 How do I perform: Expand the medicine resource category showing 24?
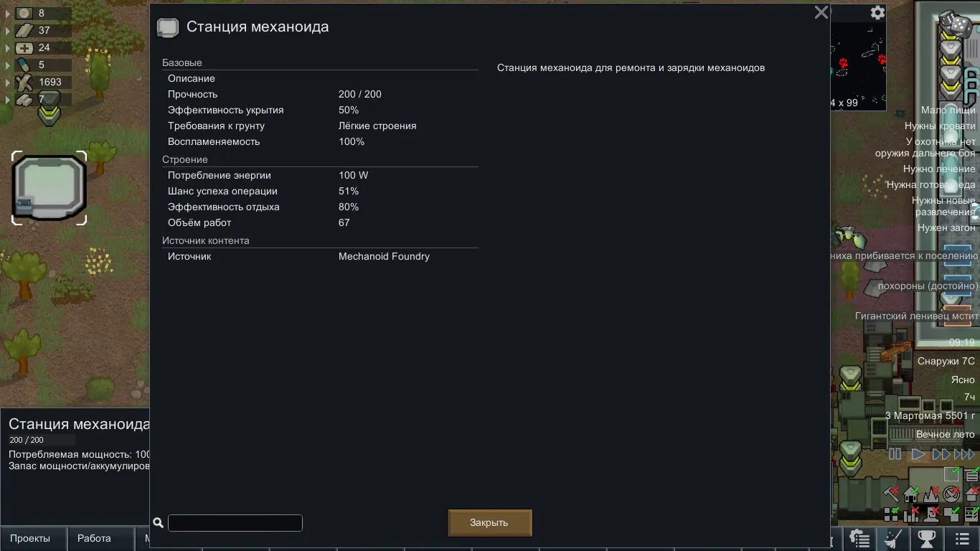tap(9, 47)
